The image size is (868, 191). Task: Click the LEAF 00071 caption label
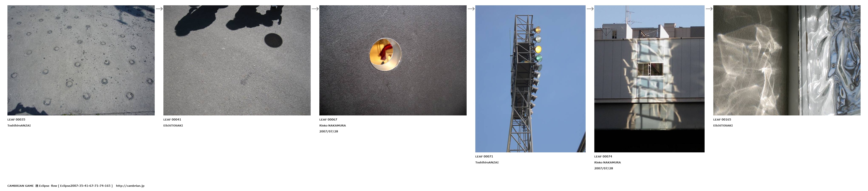[x=484, y=156]
